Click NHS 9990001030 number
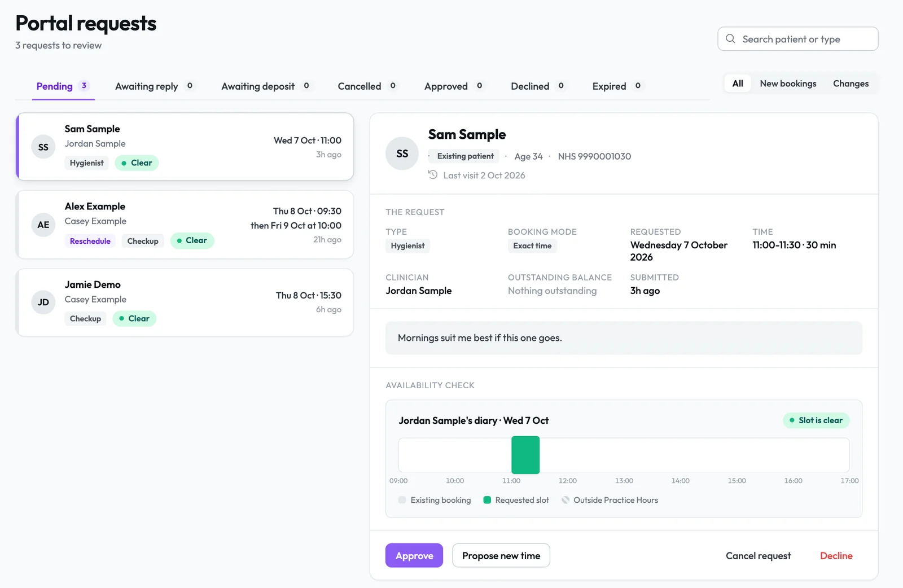 (594, 156)
